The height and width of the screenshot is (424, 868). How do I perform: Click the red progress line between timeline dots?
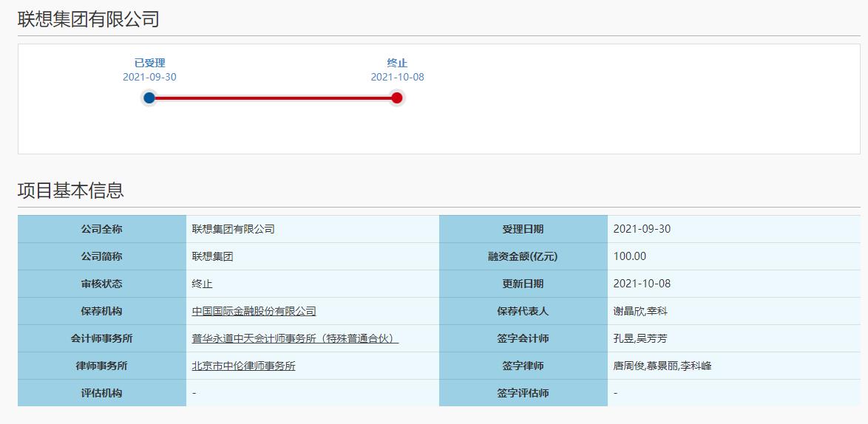click(274, 98)
